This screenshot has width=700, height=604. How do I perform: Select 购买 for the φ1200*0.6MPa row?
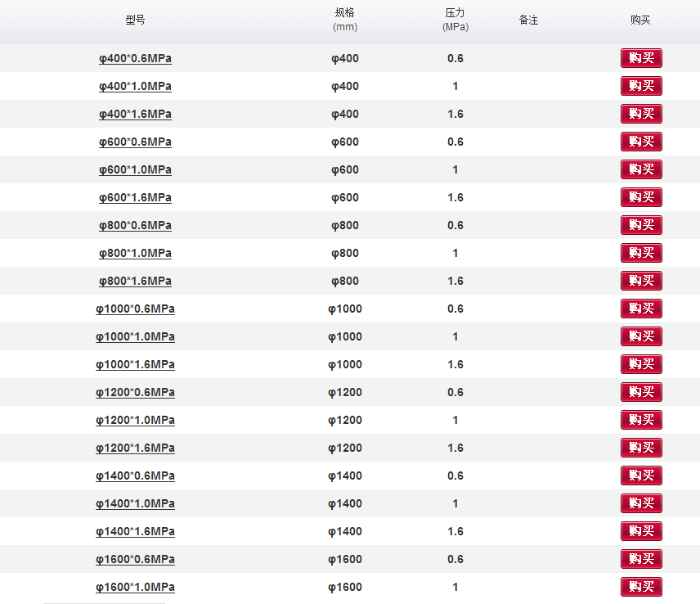[641, 392]
